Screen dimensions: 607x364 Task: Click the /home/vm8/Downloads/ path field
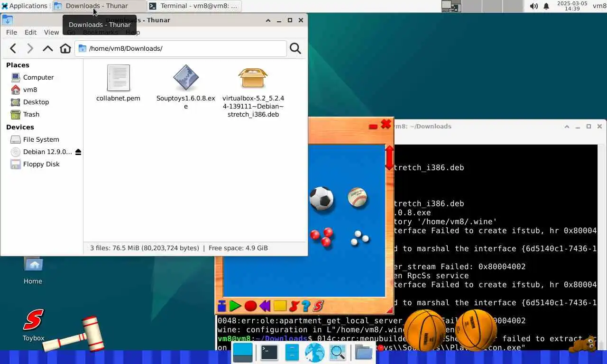coord(181,48)
